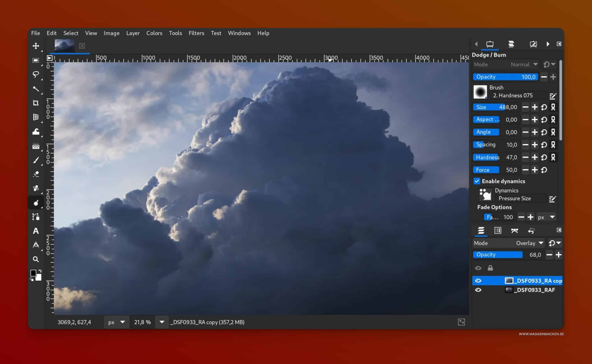Decrease layer Opacity 68,0 with minus button
Viewport: 592px width, 364px height.
click(549, 255)
